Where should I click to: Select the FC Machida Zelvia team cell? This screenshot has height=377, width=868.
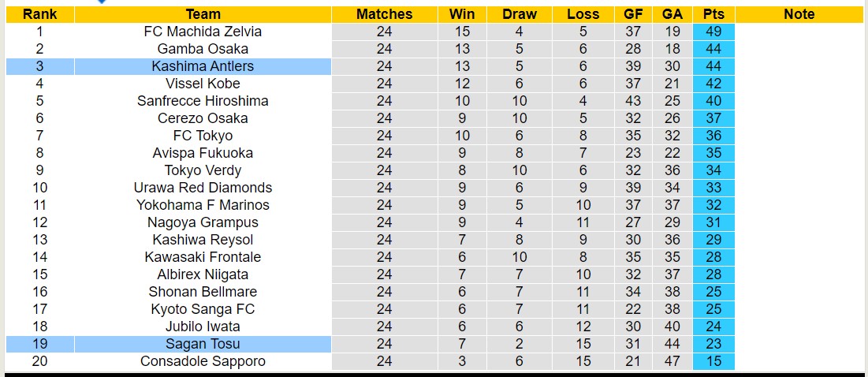click(x=203, y=32)
